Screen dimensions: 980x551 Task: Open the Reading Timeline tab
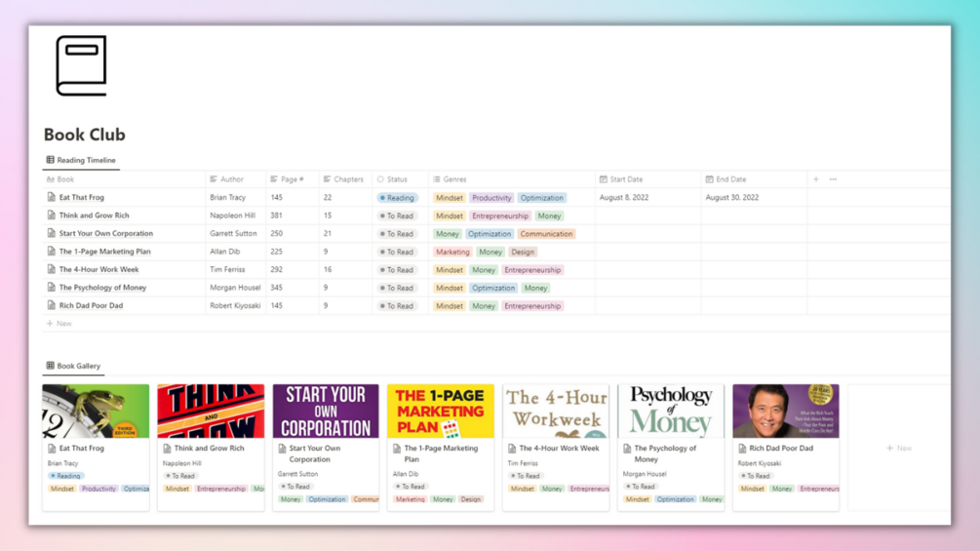[x=81, y=160]
